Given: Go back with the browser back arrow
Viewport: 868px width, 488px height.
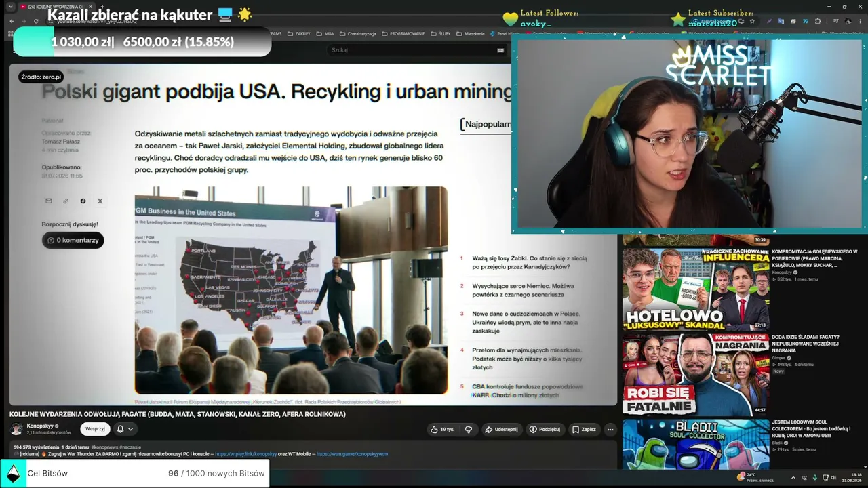Looking at the screenshot, I should click(x=12, y=21).
